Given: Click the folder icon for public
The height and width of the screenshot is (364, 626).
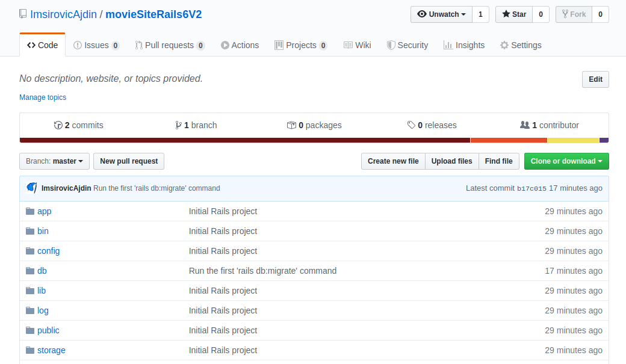Looking at the screenshot, I should coord(30,330).
